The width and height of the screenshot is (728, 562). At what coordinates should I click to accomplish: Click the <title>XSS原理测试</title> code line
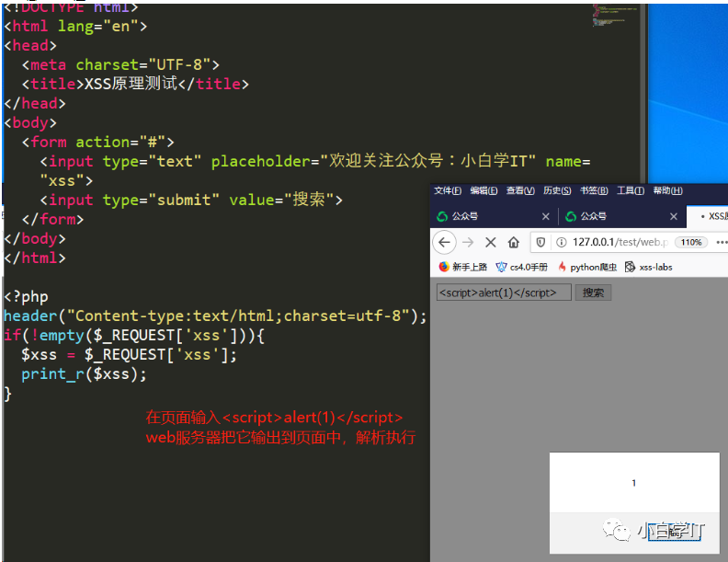pos(135,84)
